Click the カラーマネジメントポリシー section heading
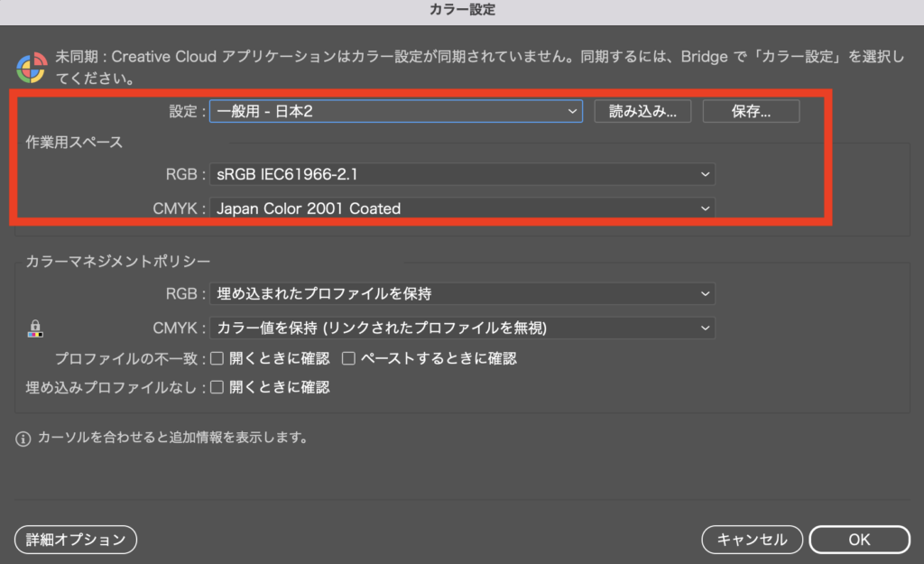Image resolution: width=924 pixels, height=564 pixels. tap(117, 262)
